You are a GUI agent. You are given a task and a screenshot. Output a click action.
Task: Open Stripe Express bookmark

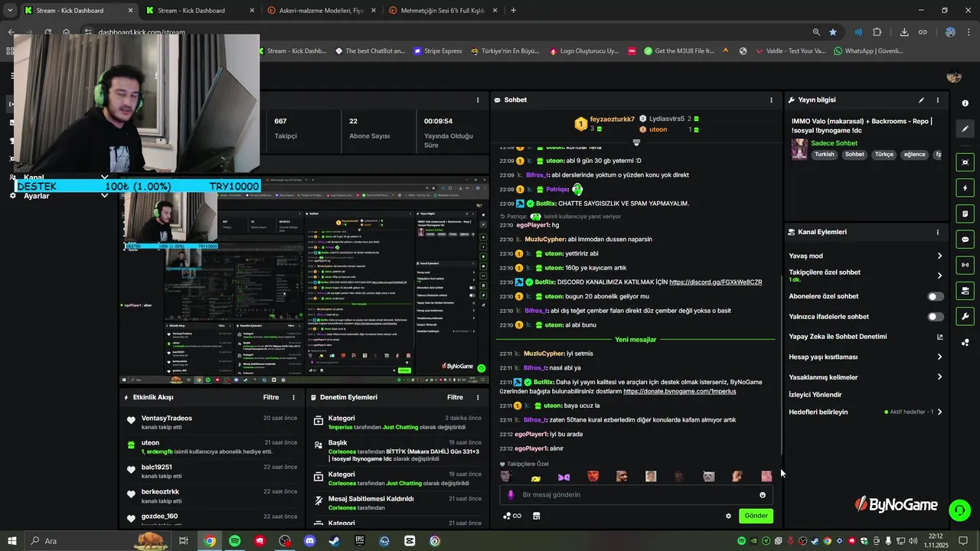coord(438,51)
